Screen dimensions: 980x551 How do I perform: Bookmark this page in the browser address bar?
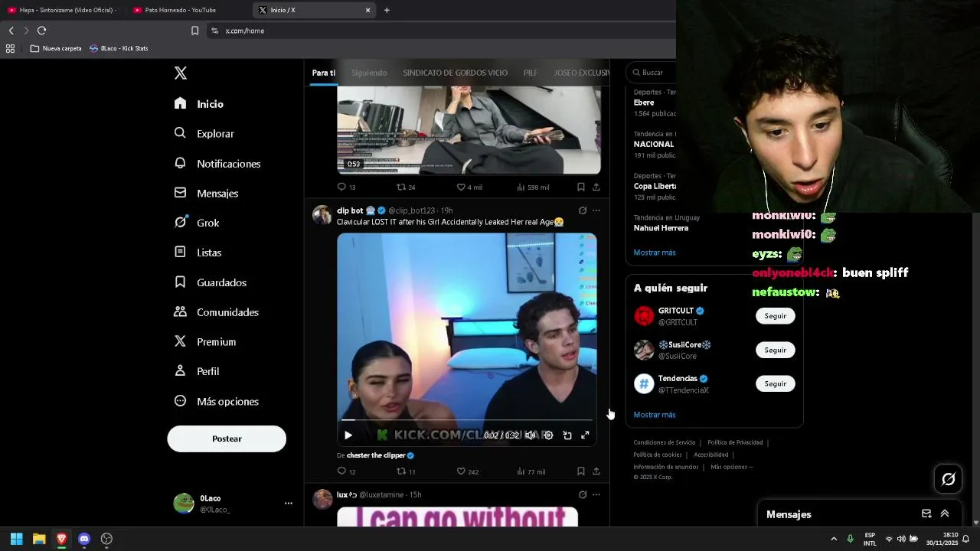coord(194,31)
